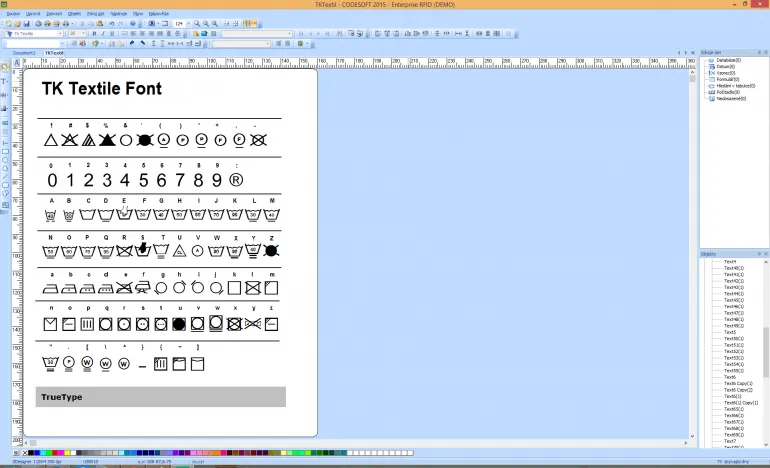Click canvas vertical scrollbar down arrow

point(692,436)
